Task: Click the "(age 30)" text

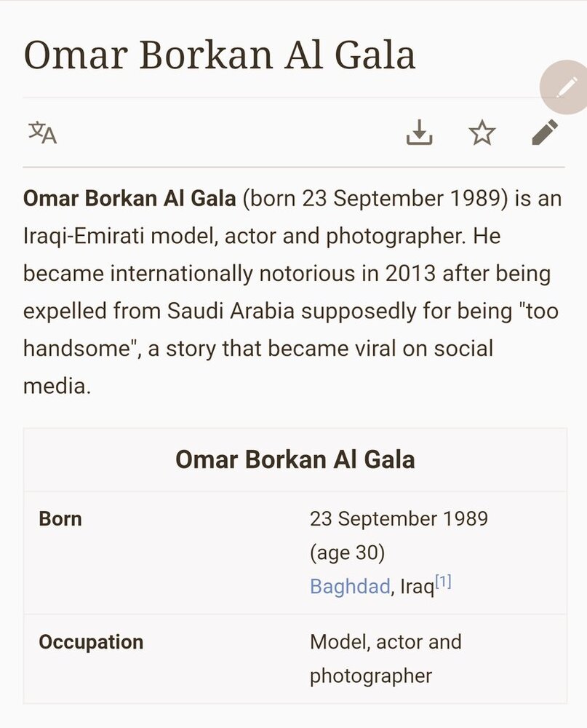Action: (347, 553)
